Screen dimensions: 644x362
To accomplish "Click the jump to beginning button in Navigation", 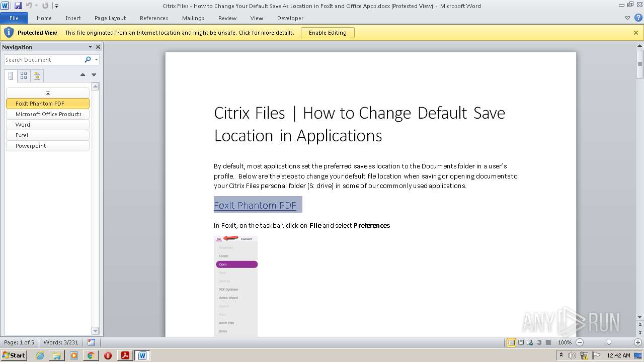I will (x=48, y=93).
